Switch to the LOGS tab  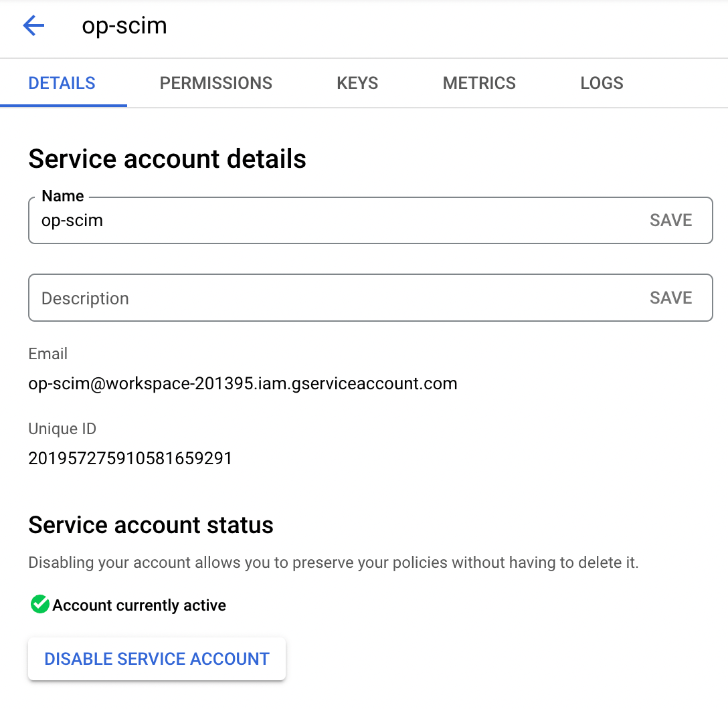pyautogui.click(x=601, y=83)
